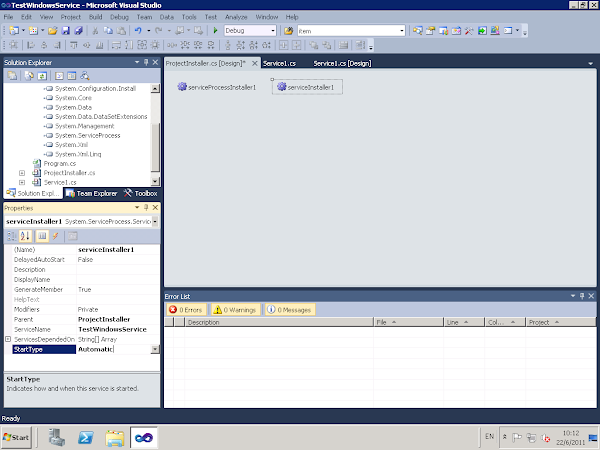Click Solution Explorer's Properties icon
Viewport: 600px width, 450px height.
(x=12, y=76)
